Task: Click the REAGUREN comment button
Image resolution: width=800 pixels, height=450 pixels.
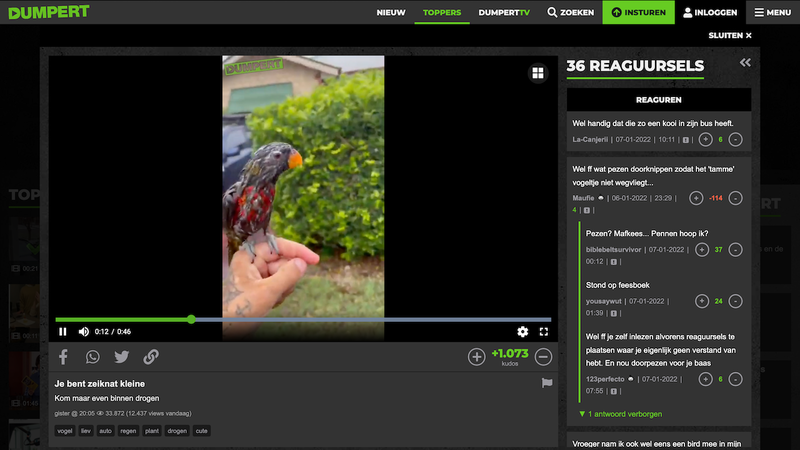Action: pyautogui.click(x=658, y=100)
